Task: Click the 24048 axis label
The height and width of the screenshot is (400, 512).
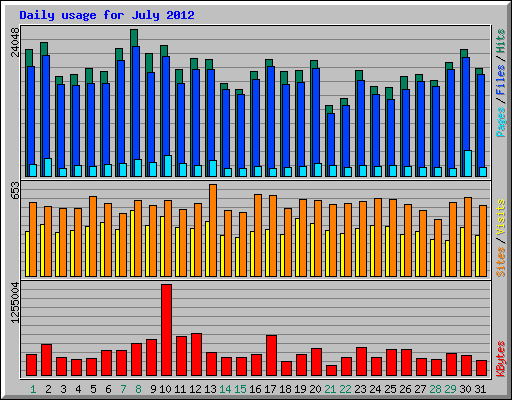Action: click(15, 42)
